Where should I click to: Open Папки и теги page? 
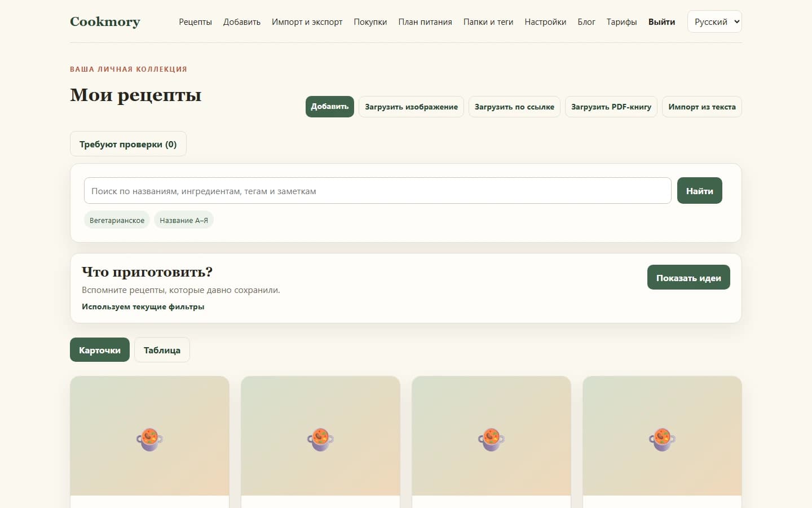488,22
